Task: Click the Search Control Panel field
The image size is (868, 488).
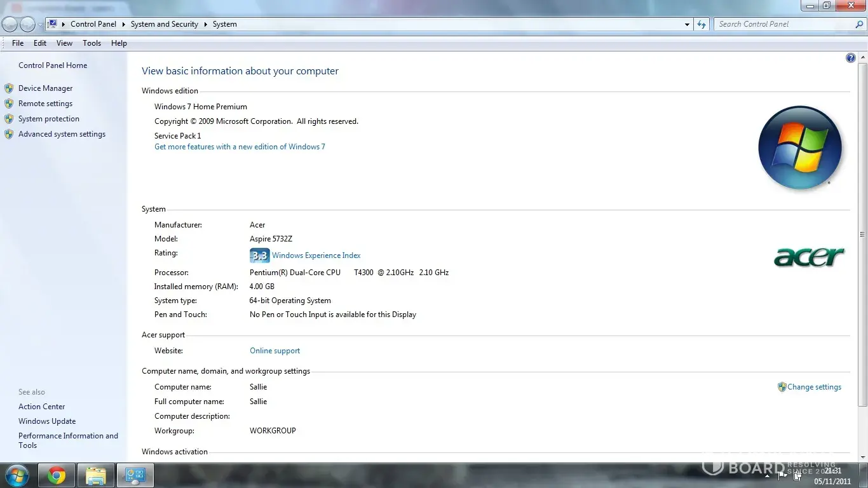Action: (x=783, y=24)
